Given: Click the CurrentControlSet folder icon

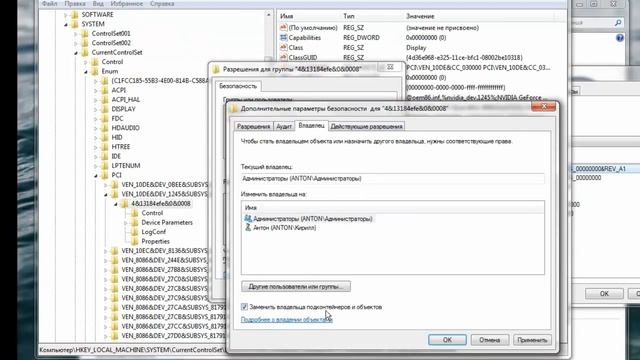Looking at the screenshot, I should pos(84,53).
